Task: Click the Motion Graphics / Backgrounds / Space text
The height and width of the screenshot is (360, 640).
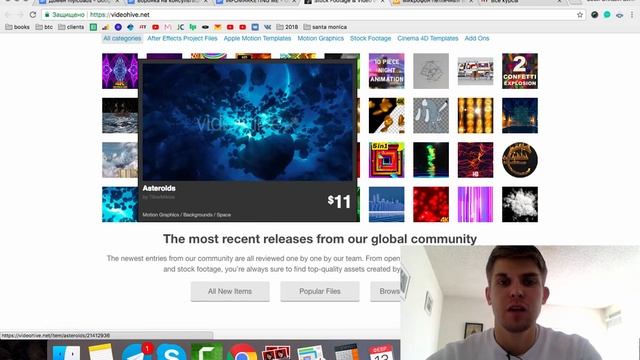Action: click(187, 215)
